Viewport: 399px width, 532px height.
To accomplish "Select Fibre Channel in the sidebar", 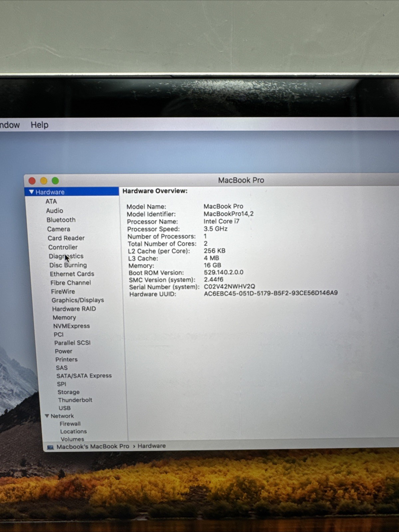I will coord(71,283).
